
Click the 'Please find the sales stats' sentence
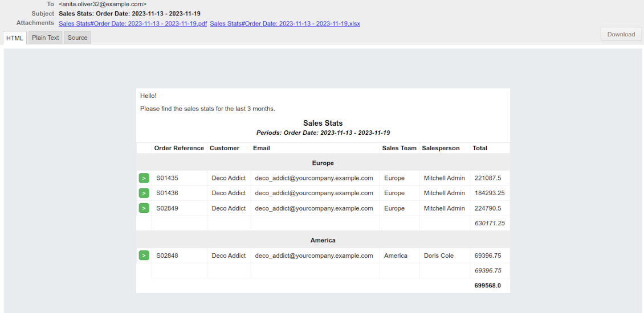click(x=207, y=109)
